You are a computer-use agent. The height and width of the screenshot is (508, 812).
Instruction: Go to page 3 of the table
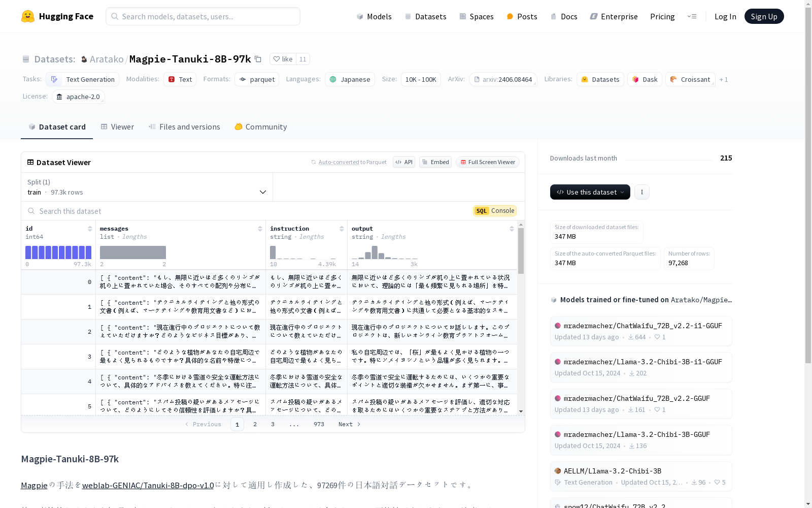[273, 424]
